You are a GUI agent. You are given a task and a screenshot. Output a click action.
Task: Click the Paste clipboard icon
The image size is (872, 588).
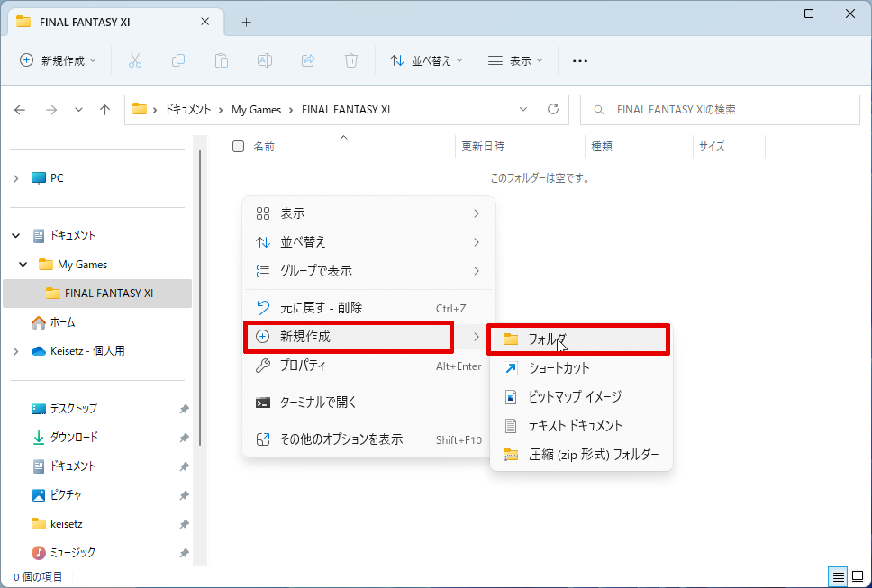pos(222,60)
